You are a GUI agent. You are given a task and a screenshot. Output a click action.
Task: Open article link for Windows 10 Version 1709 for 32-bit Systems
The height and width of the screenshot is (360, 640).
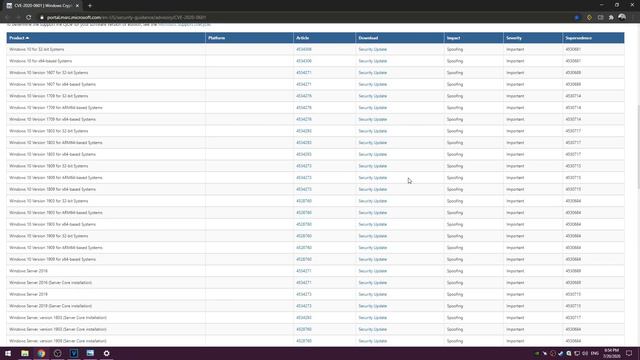[304, 96]
